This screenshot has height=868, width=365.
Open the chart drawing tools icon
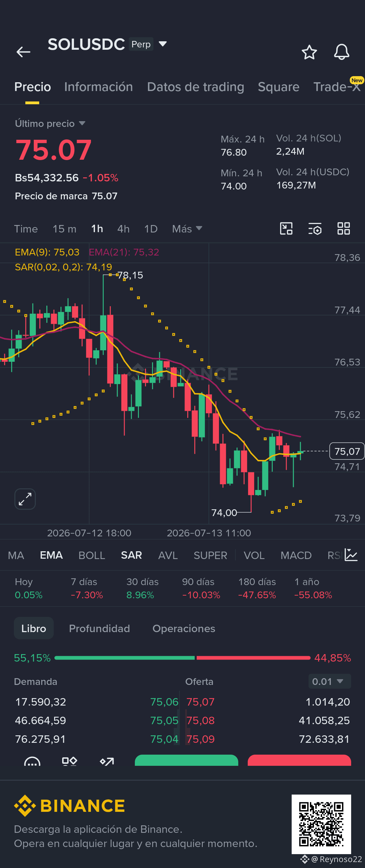(x=286, y=229)
